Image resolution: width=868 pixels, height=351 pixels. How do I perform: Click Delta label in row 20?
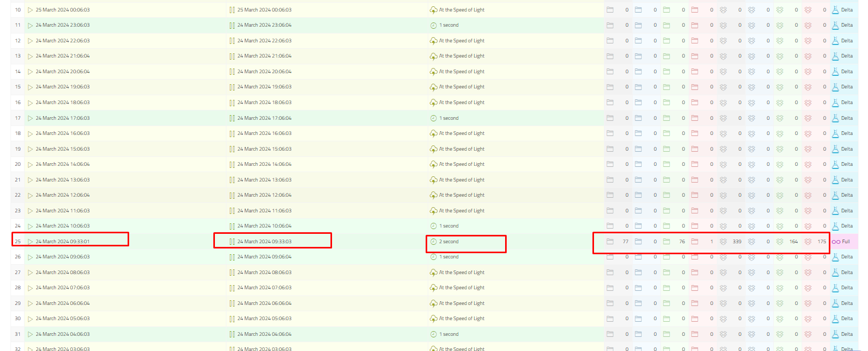point(847,164)
